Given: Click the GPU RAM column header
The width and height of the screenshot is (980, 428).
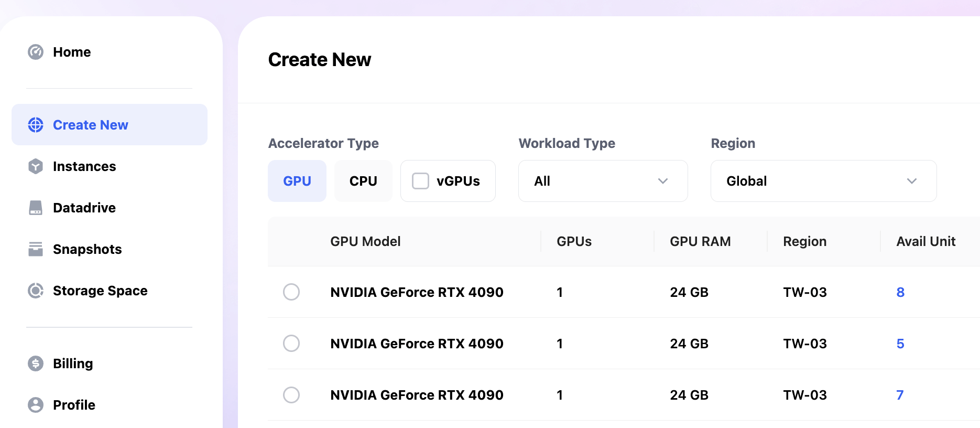Looking at the screenshot, I should click(700, 241).
